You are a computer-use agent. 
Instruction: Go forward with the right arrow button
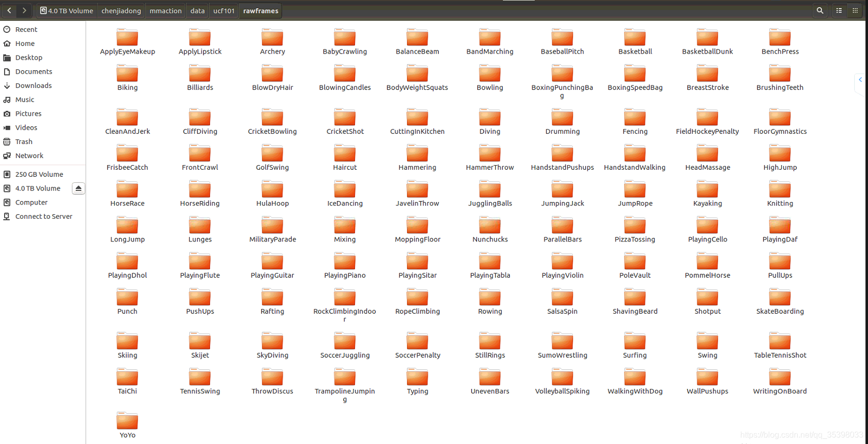click(x=24, y=10)
